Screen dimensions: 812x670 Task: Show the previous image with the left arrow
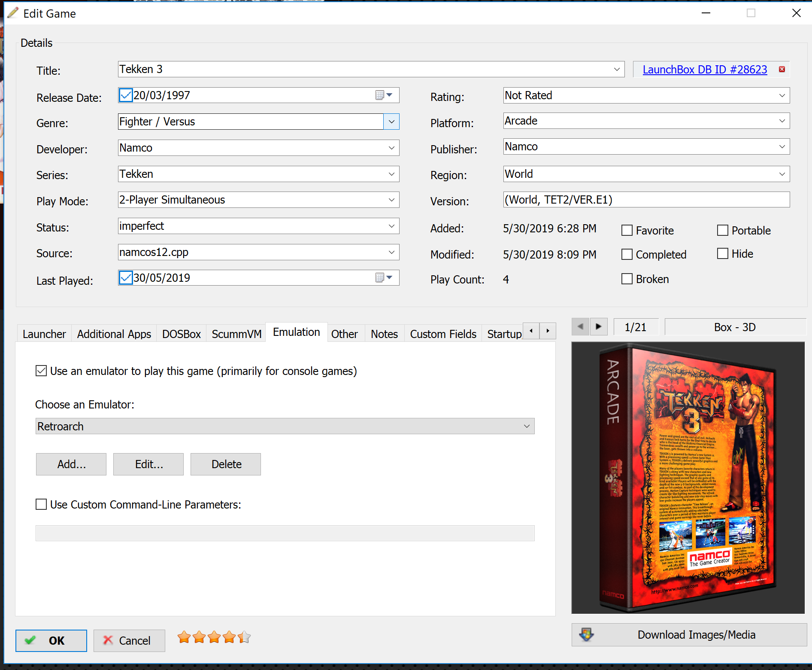[x=580, y=327]
